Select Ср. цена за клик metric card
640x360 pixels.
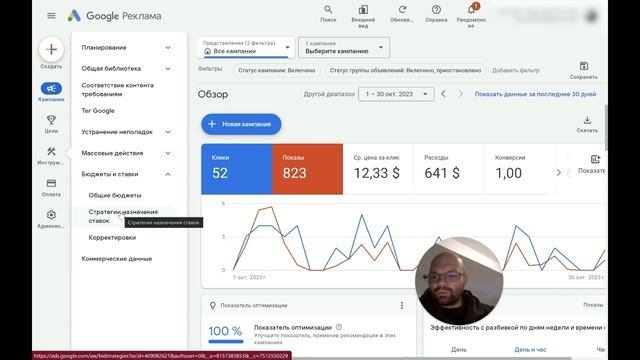pyautogui.click(x=378, y=169)
